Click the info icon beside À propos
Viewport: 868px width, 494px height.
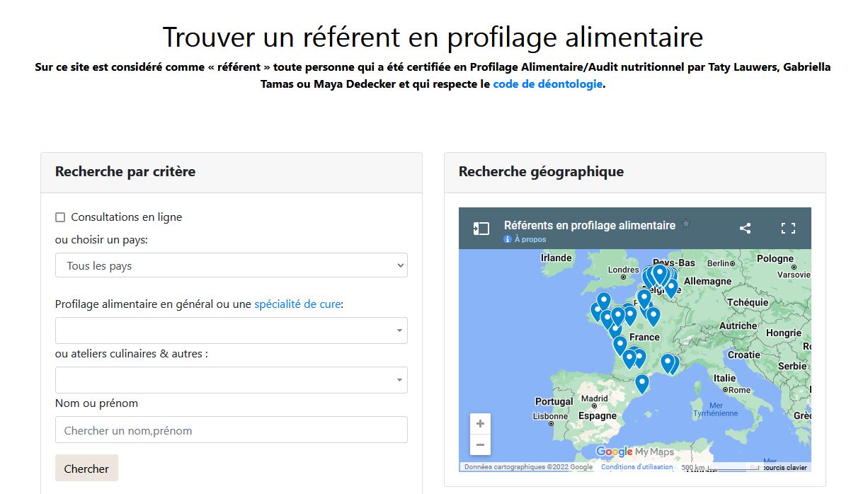point(508,240)
